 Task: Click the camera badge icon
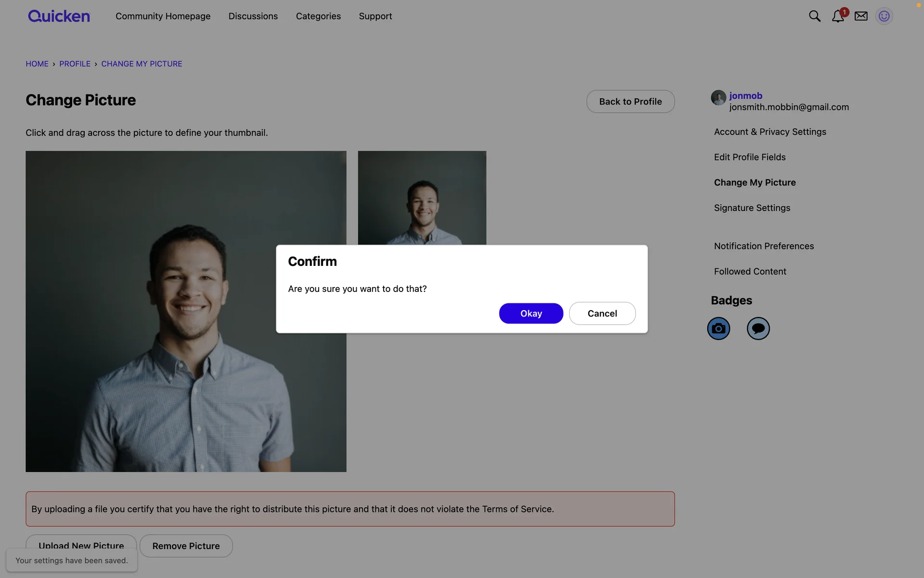pos(719,328)
